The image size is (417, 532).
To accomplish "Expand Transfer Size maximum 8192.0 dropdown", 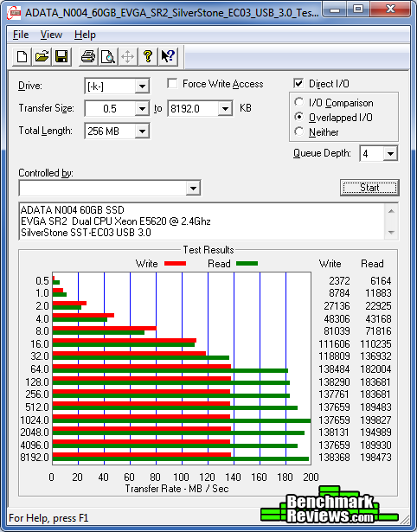I will tap(225, 109).
